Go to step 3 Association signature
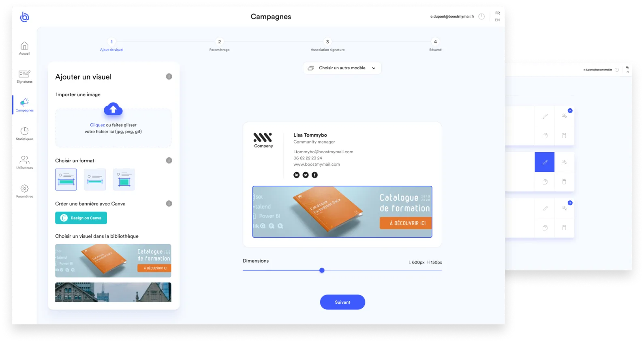 pyautogui.click(x=327, y=45)
